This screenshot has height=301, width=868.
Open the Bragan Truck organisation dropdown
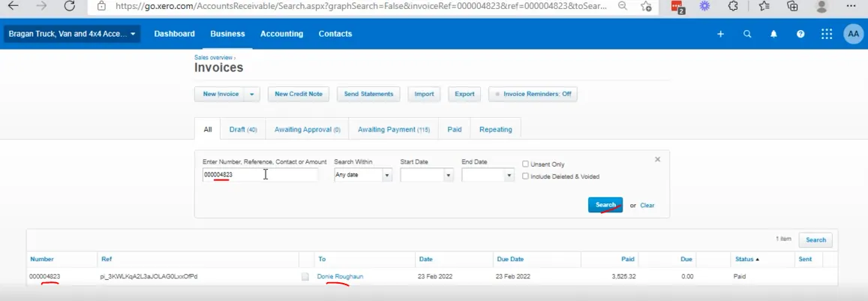(x=72, y=34)
